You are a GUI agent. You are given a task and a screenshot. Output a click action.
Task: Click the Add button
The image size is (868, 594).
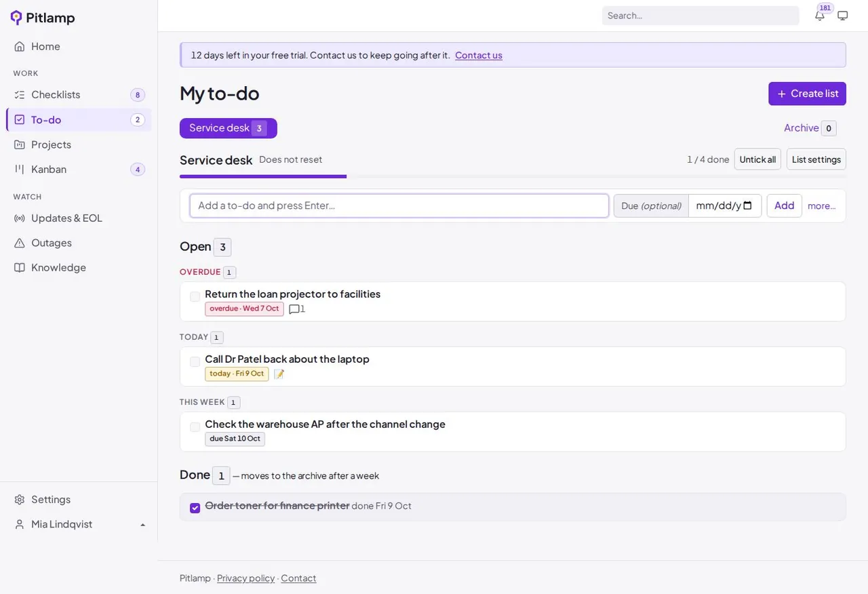pos(785,205)
